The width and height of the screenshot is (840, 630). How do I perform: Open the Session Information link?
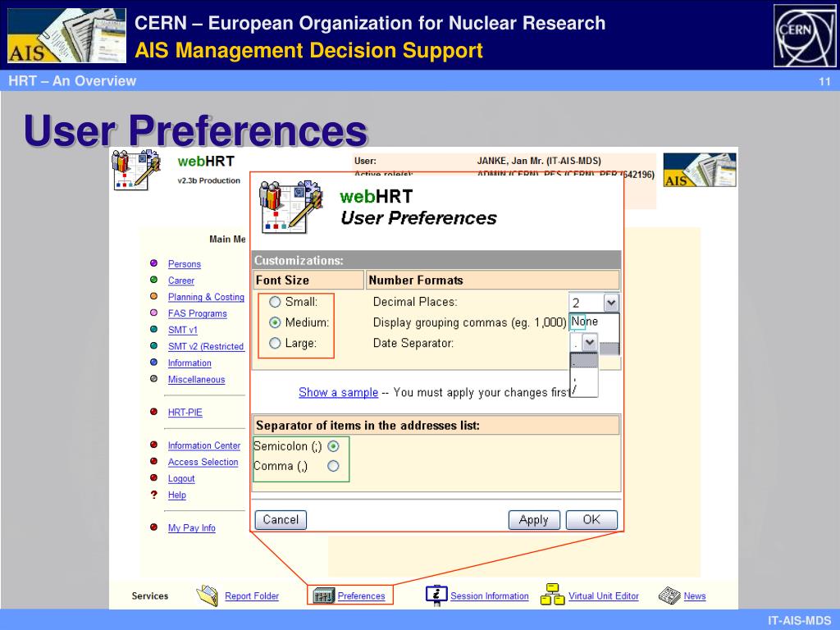490,596
